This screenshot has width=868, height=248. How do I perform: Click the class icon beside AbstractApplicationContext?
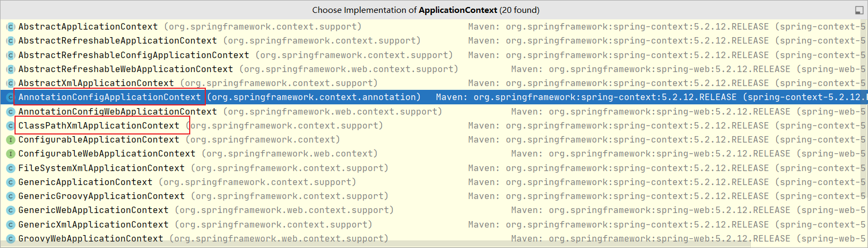[10, 27]
